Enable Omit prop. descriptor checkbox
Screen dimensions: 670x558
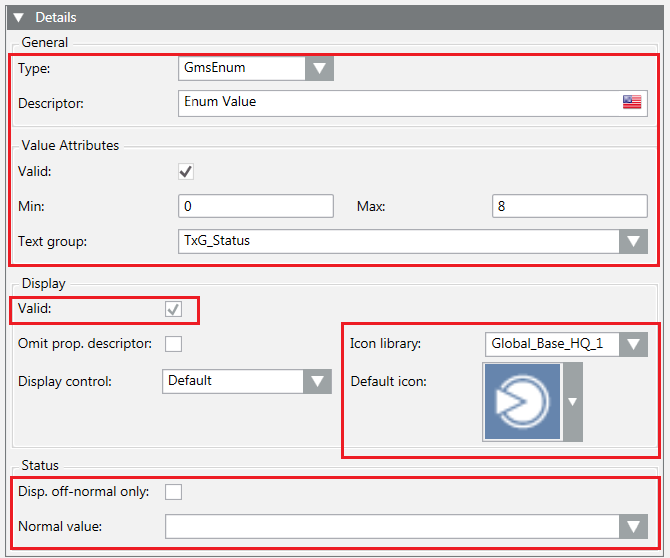(x=174, y=344)
